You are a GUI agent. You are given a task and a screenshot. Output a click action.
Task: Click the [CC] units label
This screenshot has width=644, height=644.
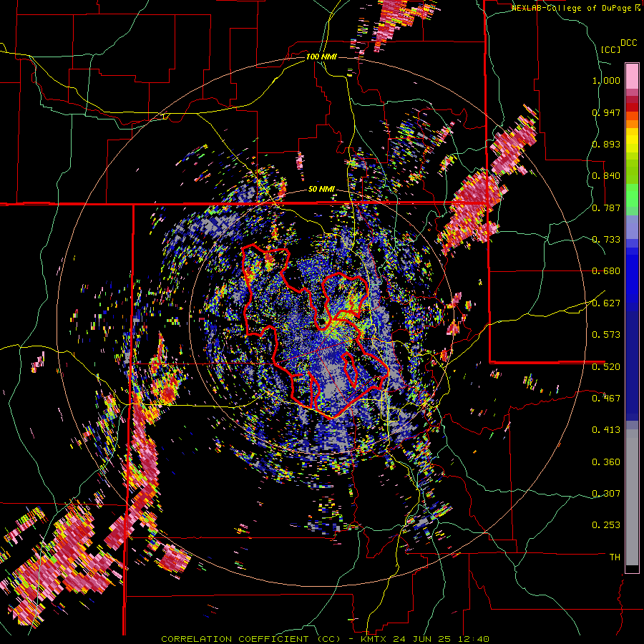click(610, 49)
